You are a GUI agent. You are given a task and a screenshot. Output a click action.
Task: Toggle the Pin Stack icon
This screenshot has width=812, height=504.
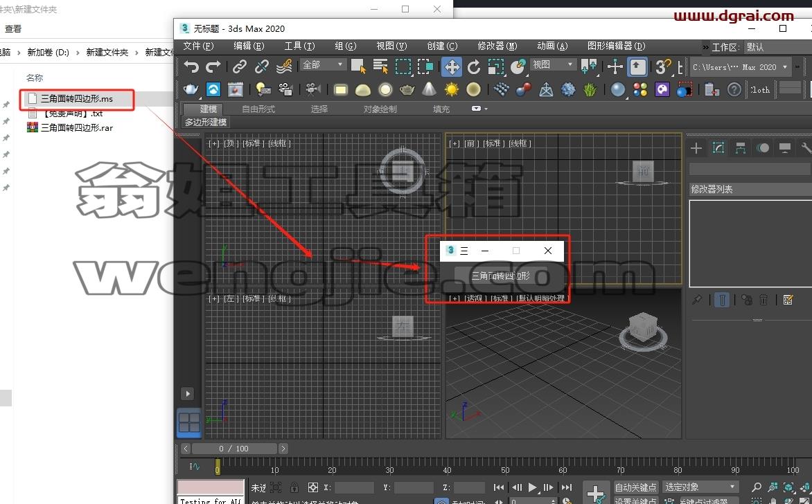coord(697,300)
